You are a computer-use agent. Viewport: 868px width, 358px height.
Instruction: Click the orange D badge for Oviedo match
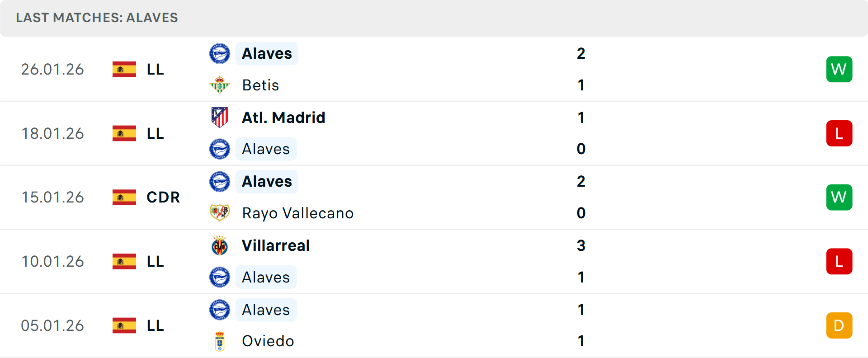839,325
